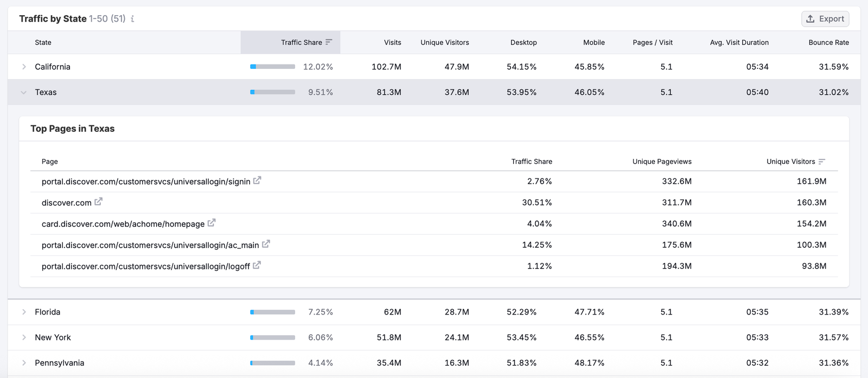The image size is (868, 378).
Task: Sort by Avg. Visit Duration column
Action: pos(739,42)
